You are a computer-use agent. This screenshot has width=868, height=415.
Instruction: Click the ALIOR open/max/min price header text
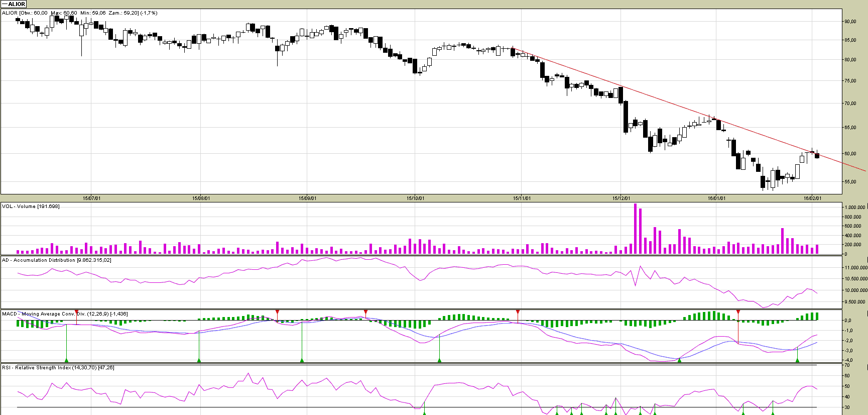click(x=79, y=13)
